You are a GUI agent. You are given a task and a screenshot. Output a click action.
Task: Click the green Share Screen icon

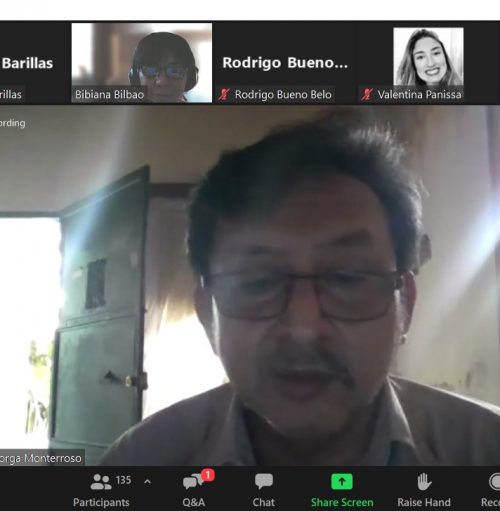pyautogui.click(x=342, y=482)
